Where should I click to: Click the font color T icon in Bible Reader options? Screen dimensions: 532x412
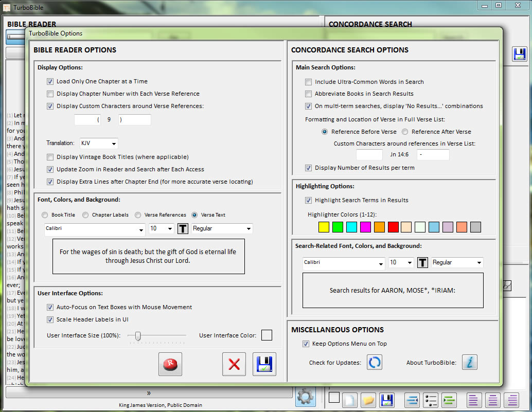click(x=183, y=228)
